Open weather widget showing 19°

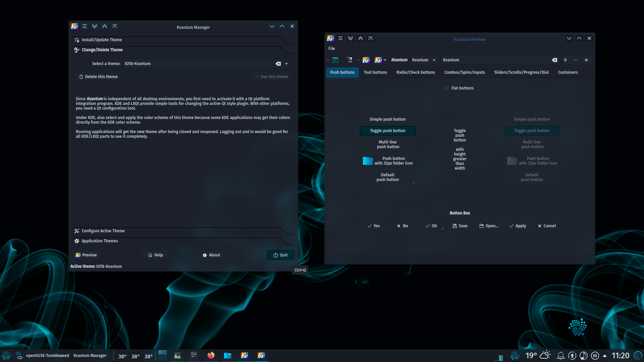click(538, 355)
